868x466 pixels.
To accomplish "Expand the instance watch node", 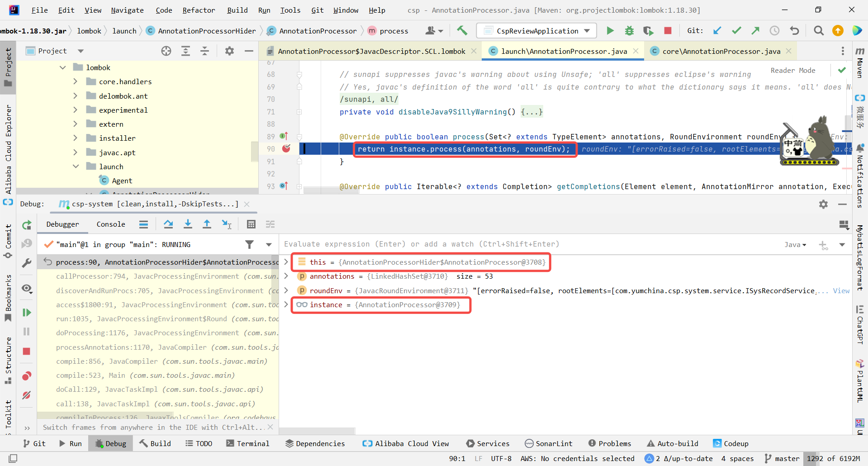I will point(286,304).
